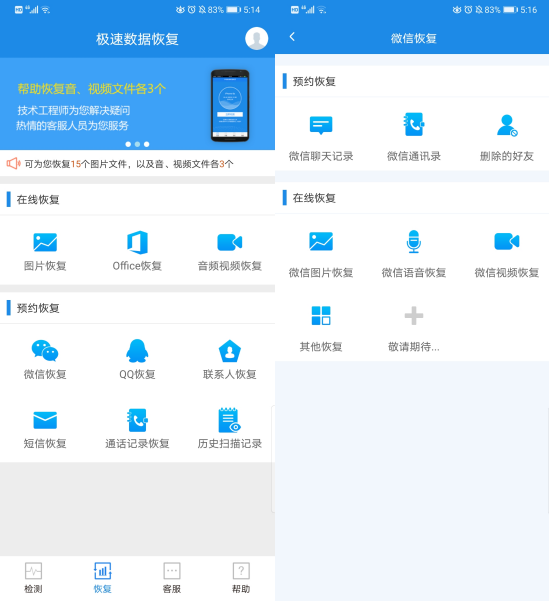Tap the 极速数据恢复 title

pos(137,39)
